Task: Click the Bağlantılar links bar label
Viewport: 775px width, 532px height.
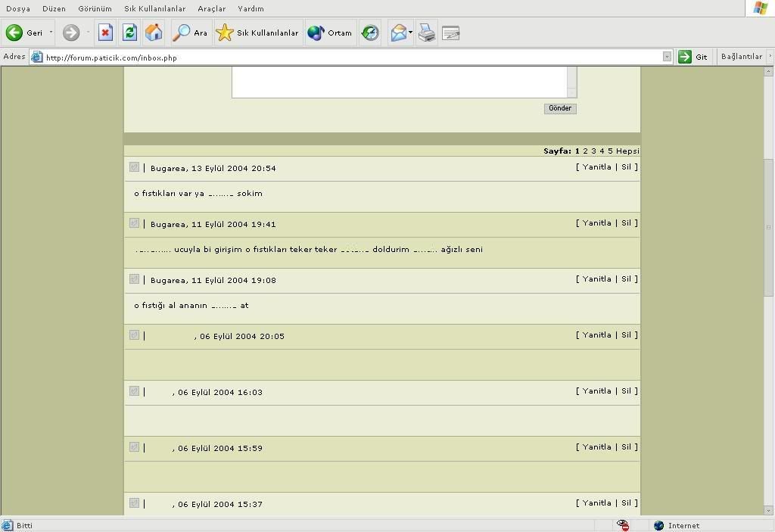Action: tap(742, 56)
